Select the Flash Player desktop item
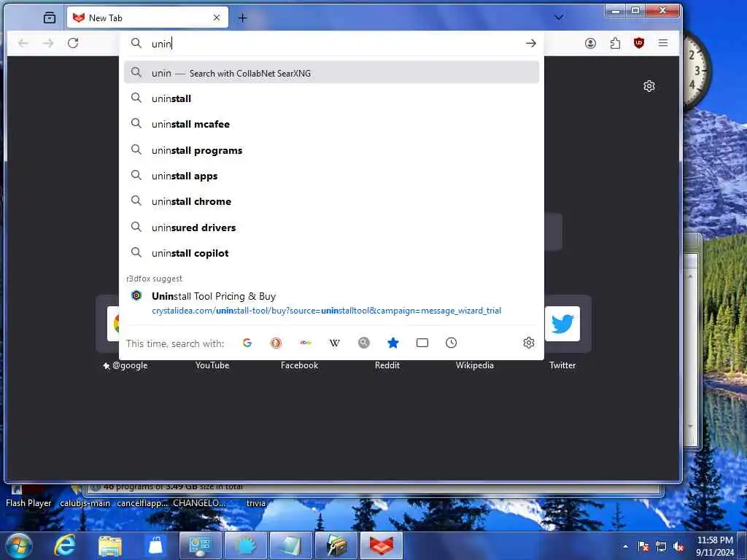The height and width of the screenshot is (560, 747). 28,497
